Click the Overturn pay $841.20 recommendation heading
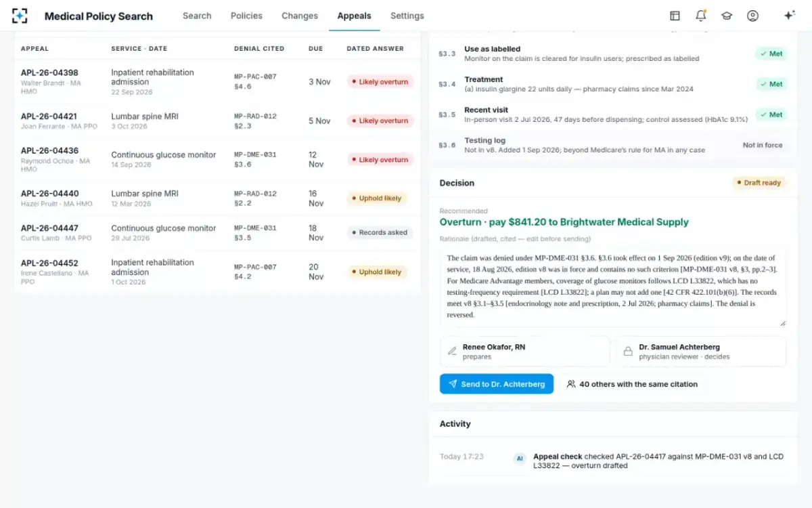This screenshot has width=812, height=508. pos(564,222)
